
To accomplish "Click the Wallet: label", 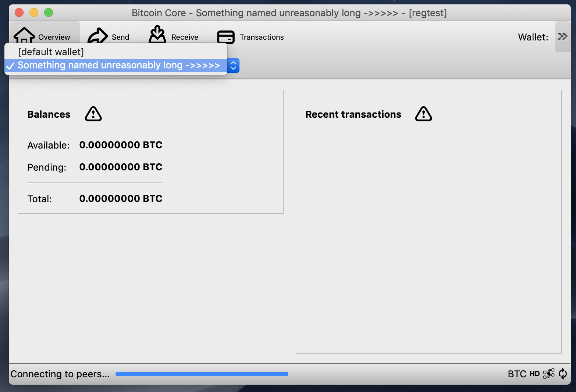I will (533, 37).
